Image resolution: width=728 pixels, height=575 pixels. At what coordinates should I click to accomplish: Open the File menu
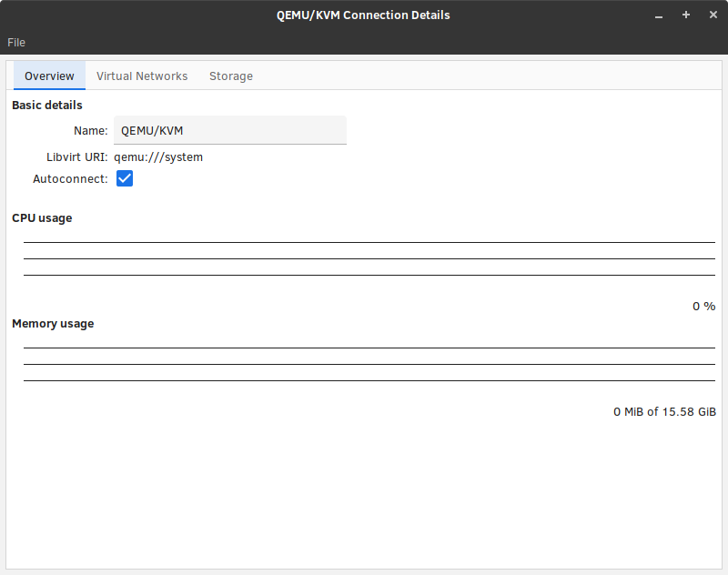(16, 42)
